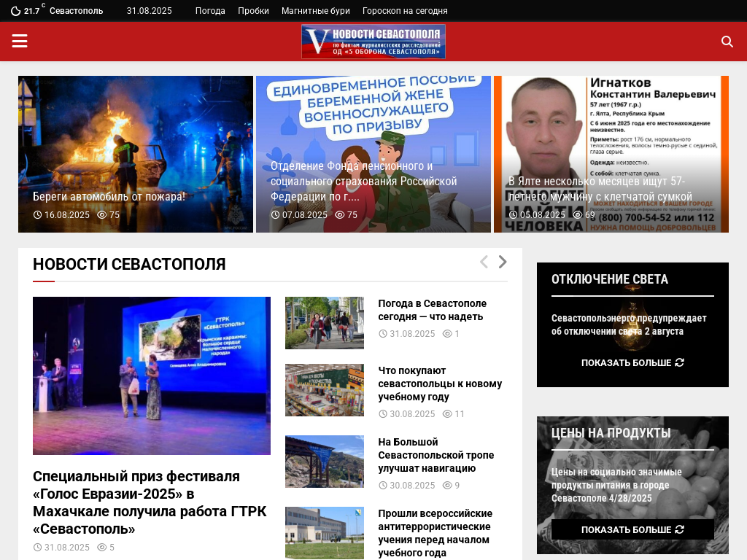Open В Ялте несколько месяцев ищут article

coord(600,189)
